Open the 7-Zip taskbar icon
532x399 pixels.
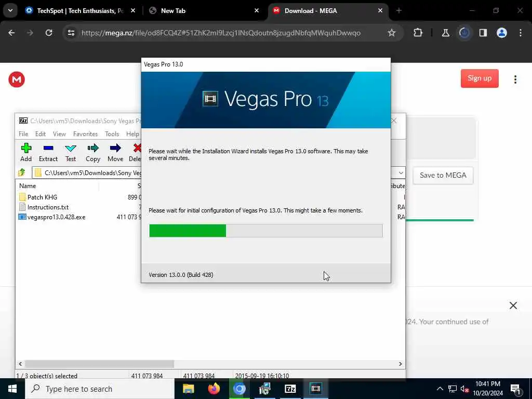[290, 389]
